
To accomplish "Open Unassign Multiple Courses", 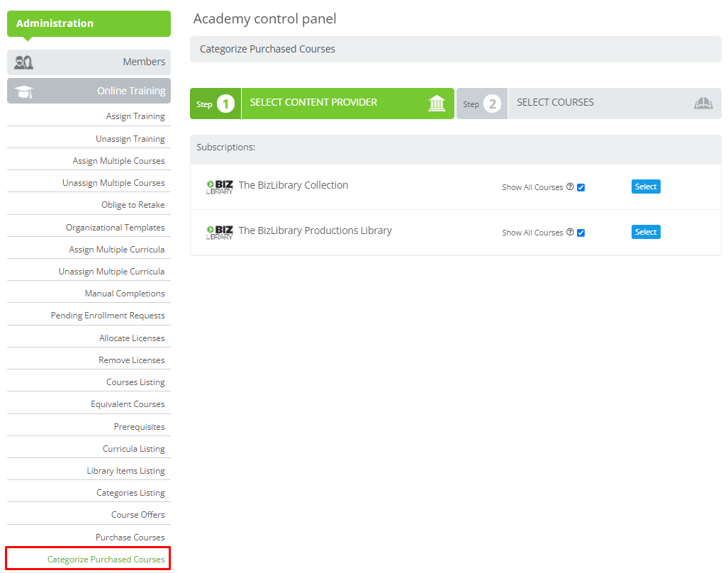I will (x=113, y=183).
